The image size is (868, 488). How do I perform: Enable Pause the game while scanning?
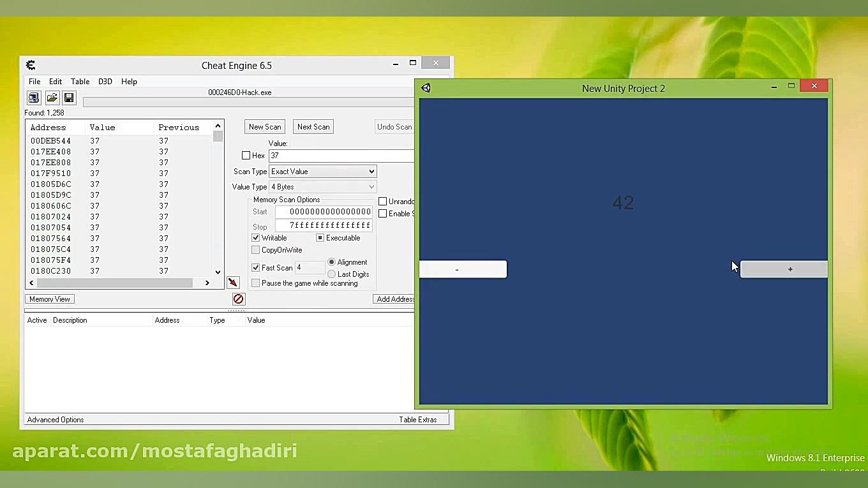tap(256, 283)
